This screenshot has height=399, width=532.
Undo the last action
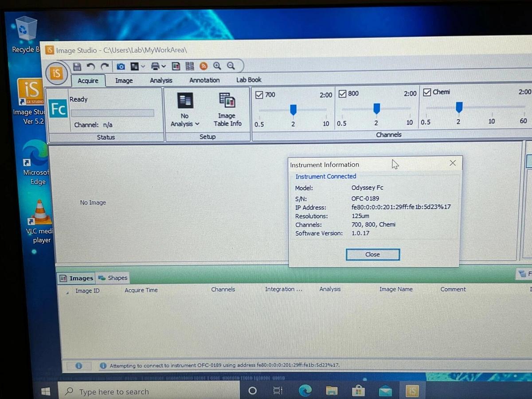point(90,66)
